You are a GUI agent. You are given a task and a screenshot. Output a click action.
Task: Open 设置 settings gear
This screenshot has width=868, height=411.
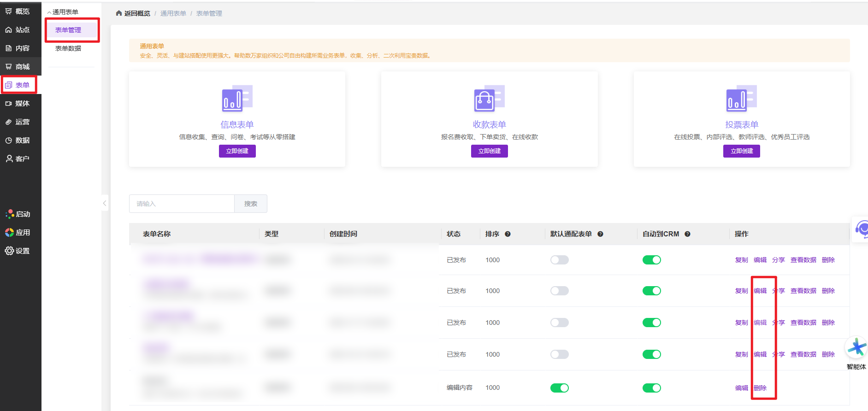tap(9, 251)
